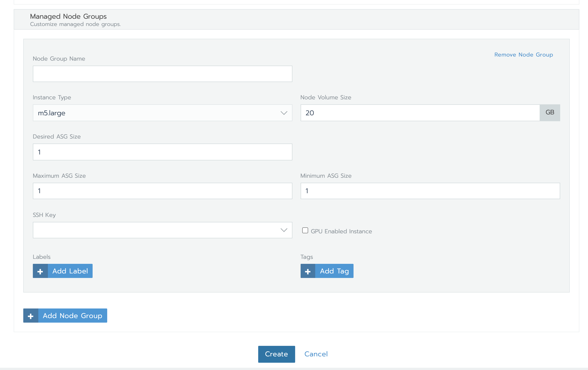Click the Desired ASG Size field
The image size is (588, 370).
pyautogui.click(x=162, y=152)
